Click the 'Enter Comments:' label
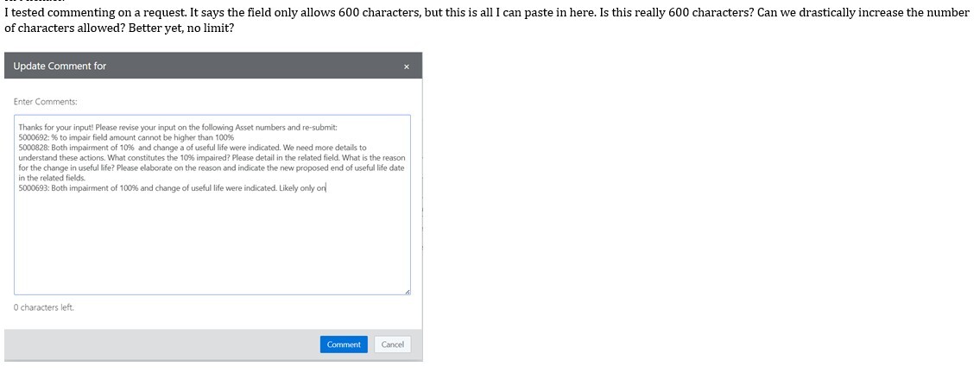Image resolution: width=980 pixels, height=392 pixels. pyautogui.click(x=45, y=102)
